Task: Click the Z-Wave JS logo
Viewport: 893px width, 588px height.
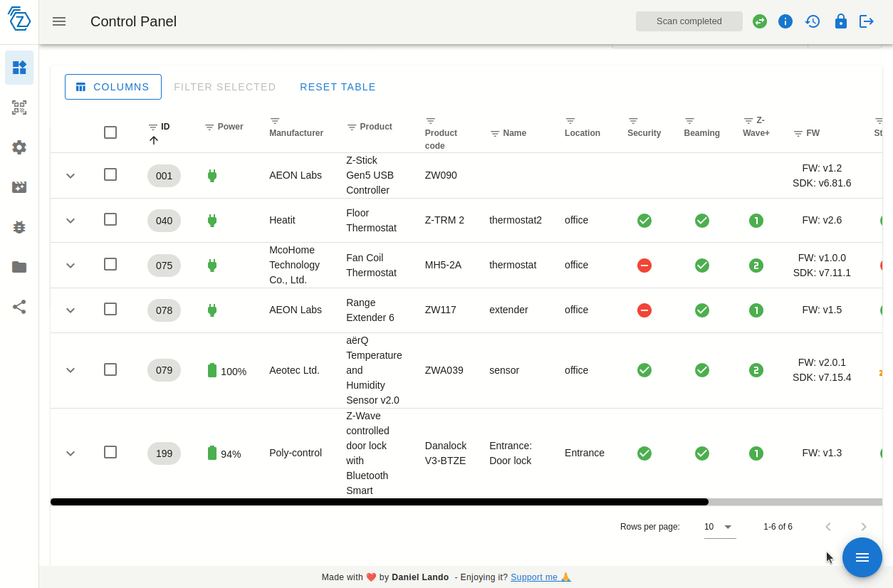Action: (x=19, y=19)
